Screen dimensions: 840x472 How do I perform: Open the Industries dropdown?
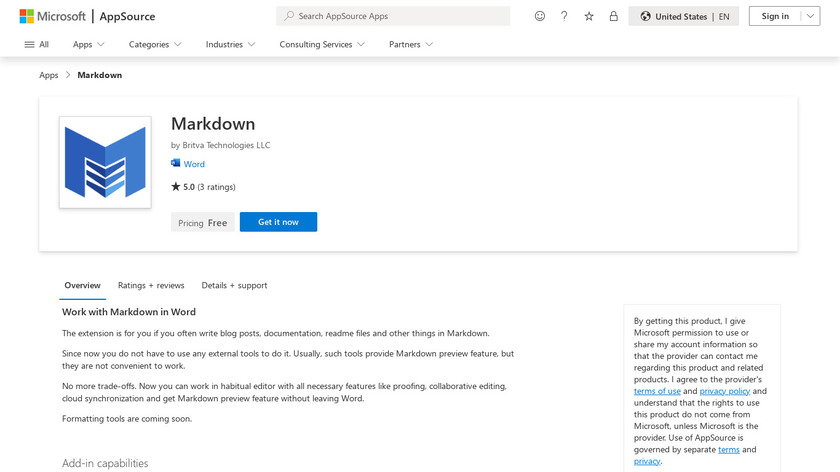(x=230, y=44)
